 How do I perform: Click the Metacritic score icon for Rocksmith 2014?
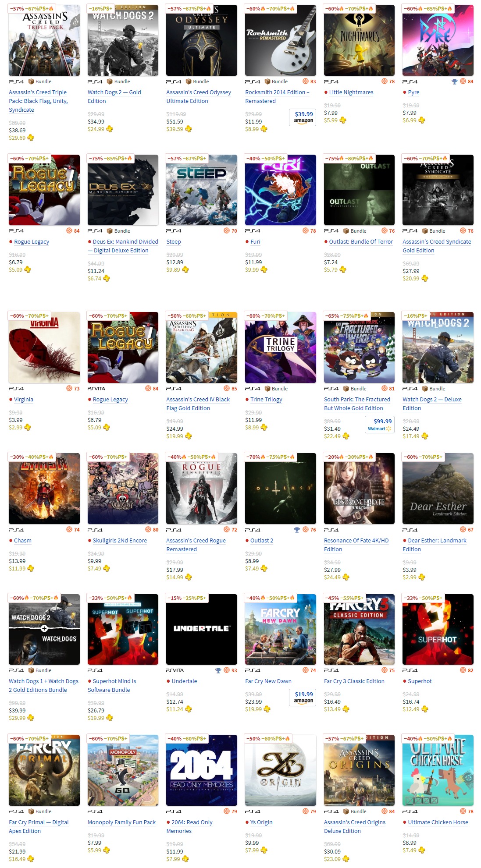[306, 81]
